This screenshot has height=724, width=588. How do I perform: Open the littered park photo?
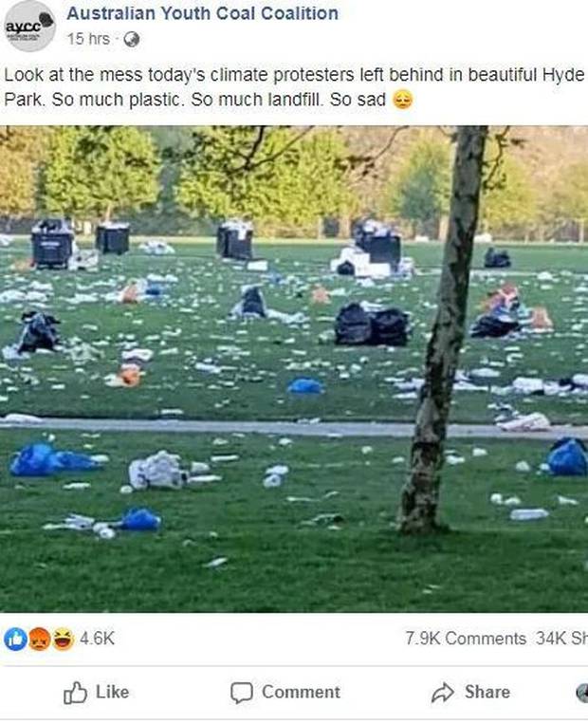294,369
